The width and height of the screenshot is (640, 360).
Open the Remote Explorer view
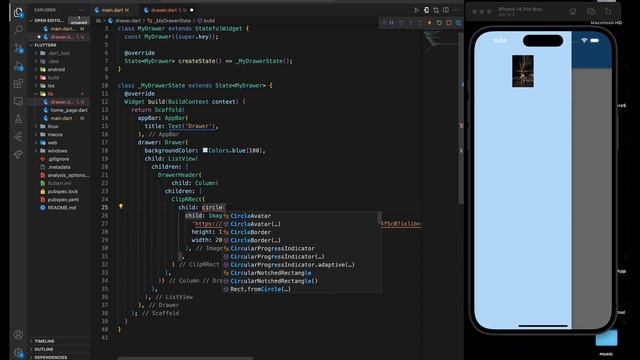tap(18, 101)
